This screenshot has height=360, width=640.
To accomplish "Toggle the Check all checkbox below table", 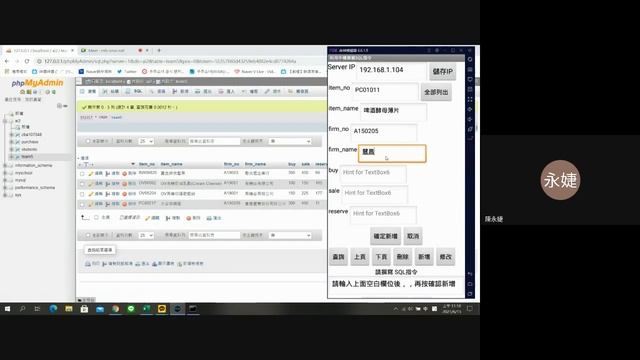I will (96, 218).
